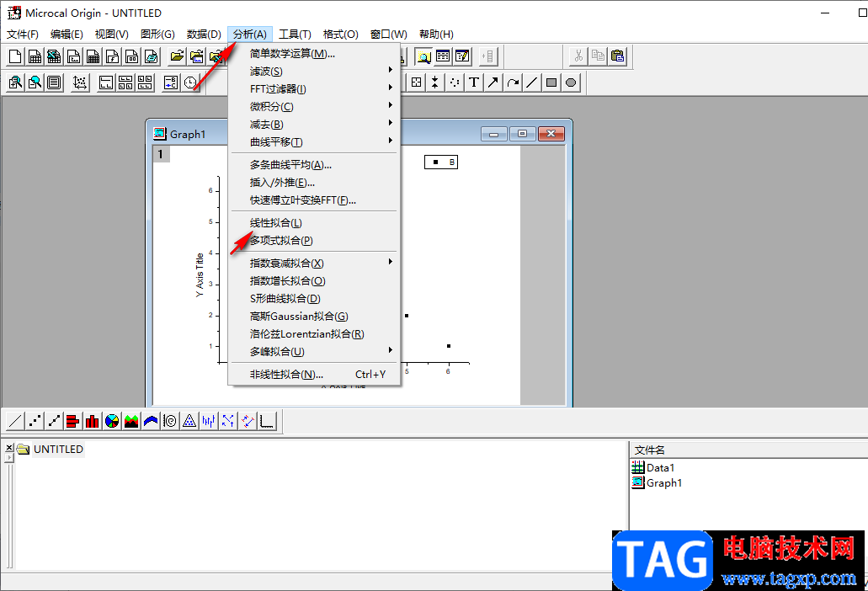The width and height of the screenshot is (868, 591).
Task: Expand the FFT过滤器(I) submenu
Action: coord(314,89)
